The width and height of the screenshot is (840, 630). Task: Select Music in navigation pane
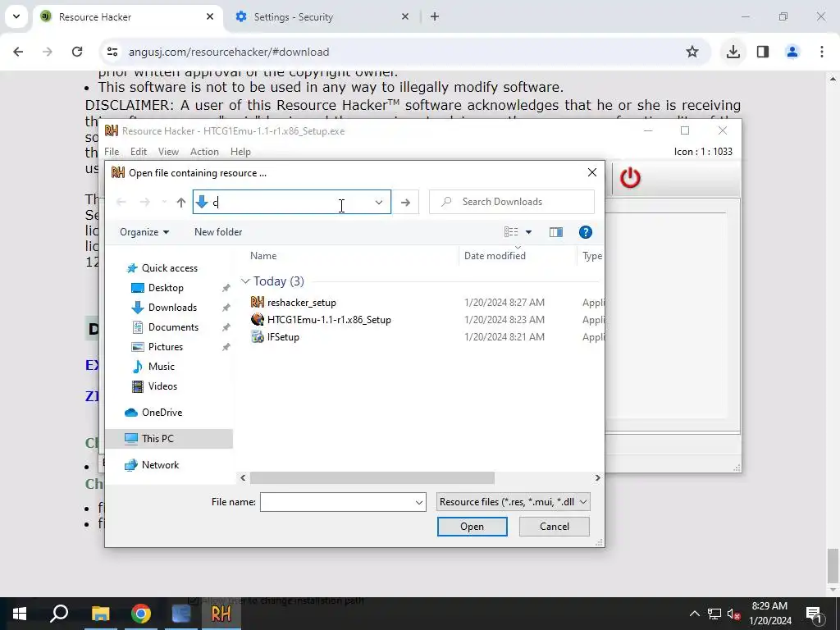pos(161,367)
